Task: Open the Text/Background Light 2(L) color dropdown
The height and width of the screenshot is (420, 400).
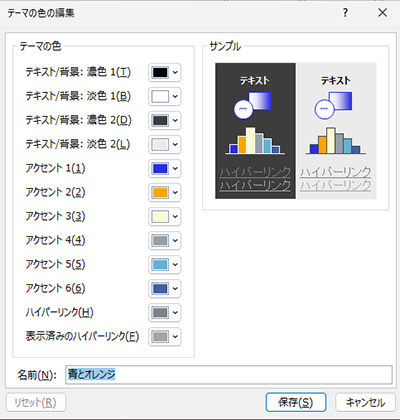Action: coord(165,144)
